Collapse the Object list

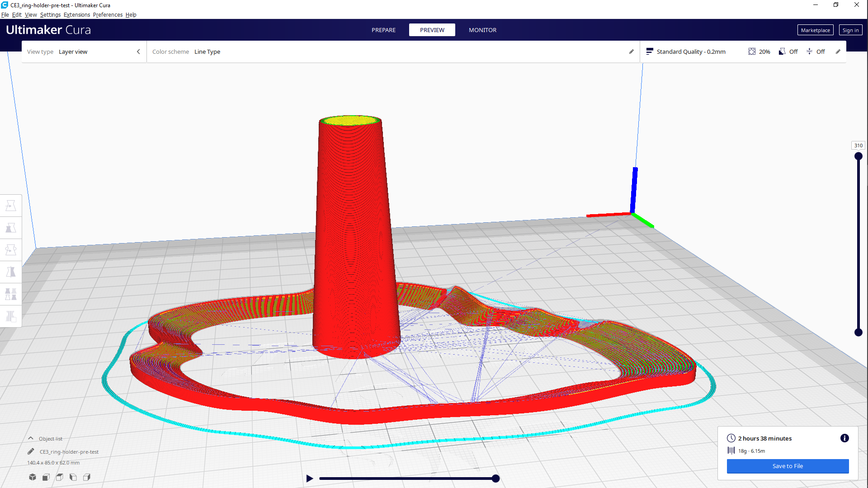31,438
